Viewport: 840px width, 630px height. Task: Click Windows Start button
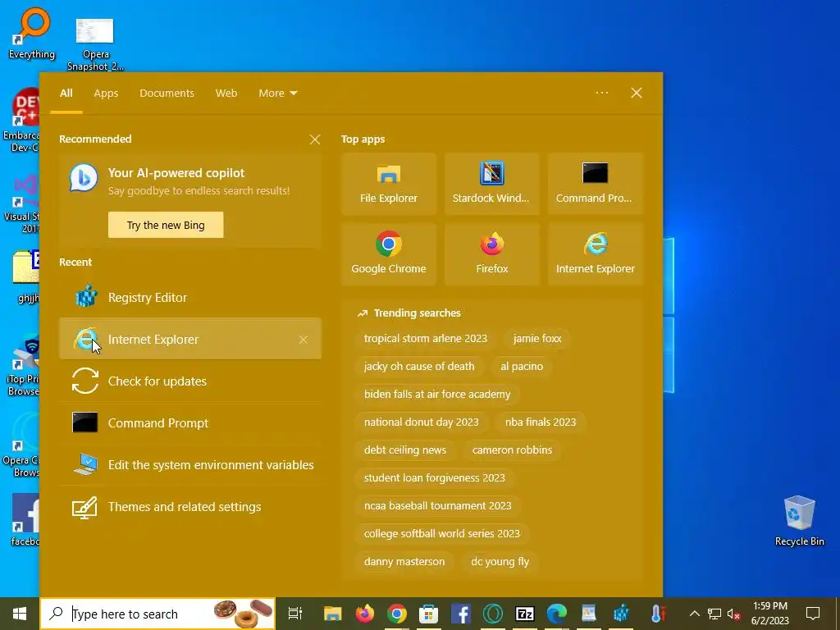click(20, 614)
